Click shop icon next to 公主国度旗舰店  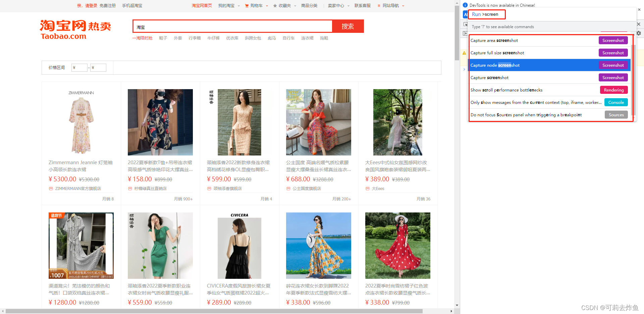click(288, 189)
